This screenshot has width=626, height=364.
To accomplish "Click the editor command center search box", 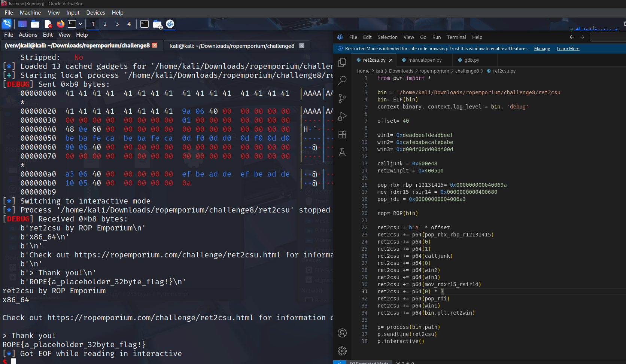I will pos(608,37).
